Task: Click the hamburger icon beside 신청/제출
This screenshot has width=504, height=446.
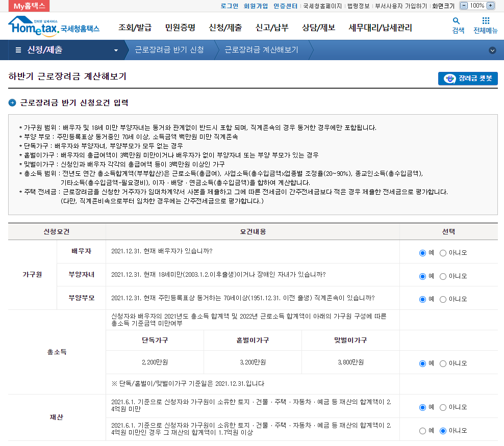Action: tap(18, 50)
